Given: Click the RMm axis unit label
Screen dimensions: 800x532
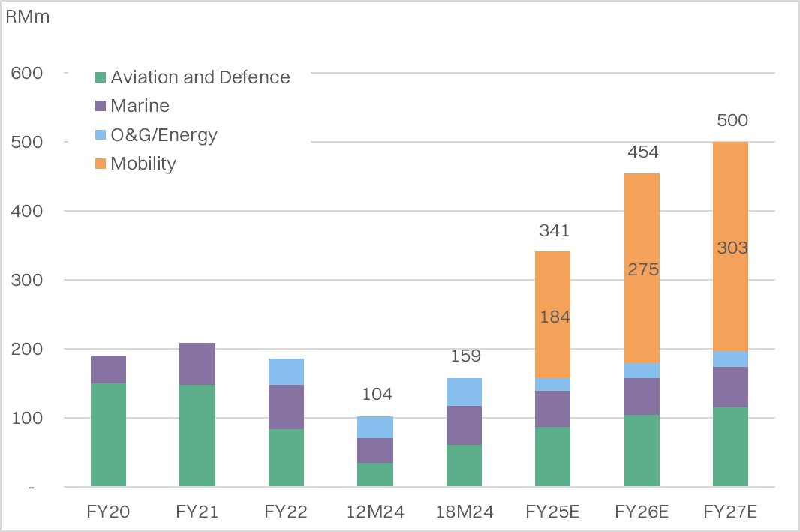Looking at the screenshot, I should click(x=28, y=17).
